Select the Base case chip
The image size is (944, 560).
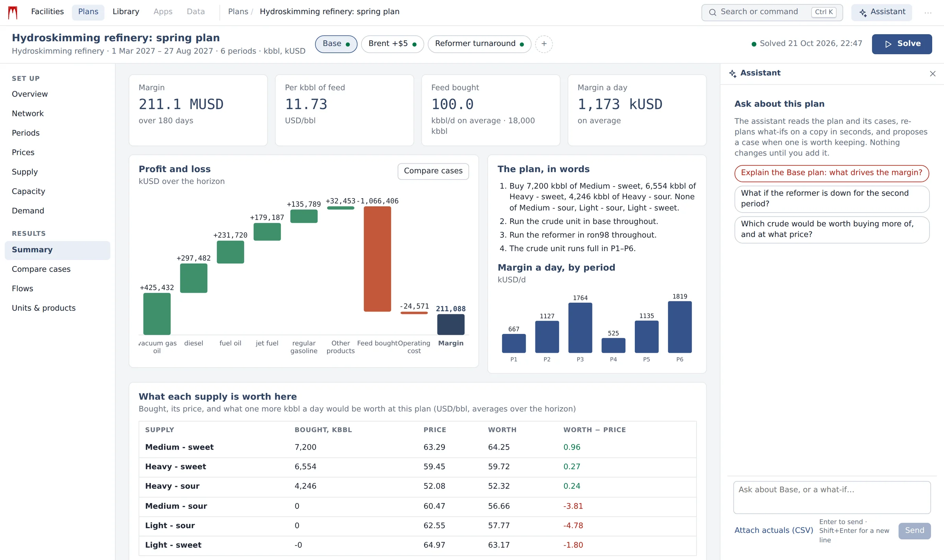336,44
